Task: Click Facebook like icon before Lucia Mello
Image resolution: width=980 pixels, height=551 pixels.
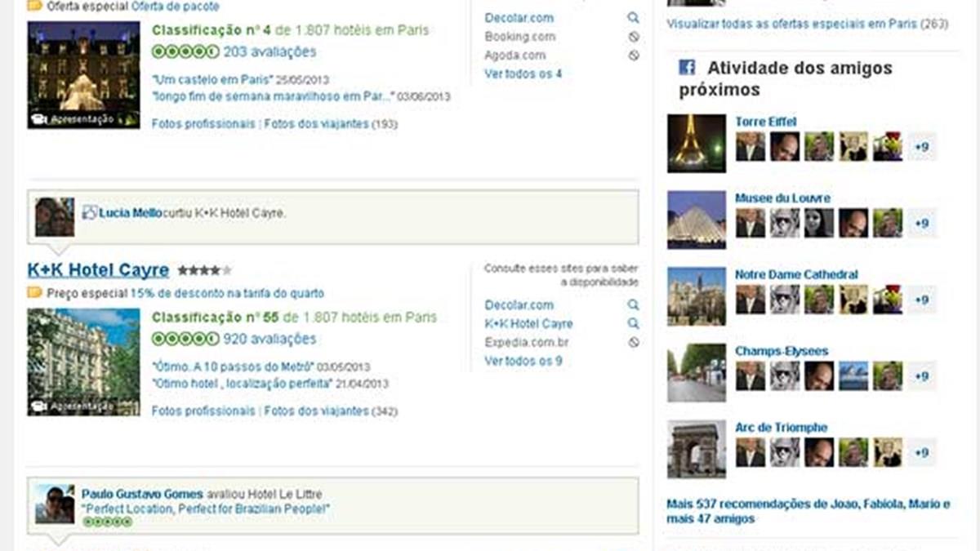Action: (x=90, y=212)
